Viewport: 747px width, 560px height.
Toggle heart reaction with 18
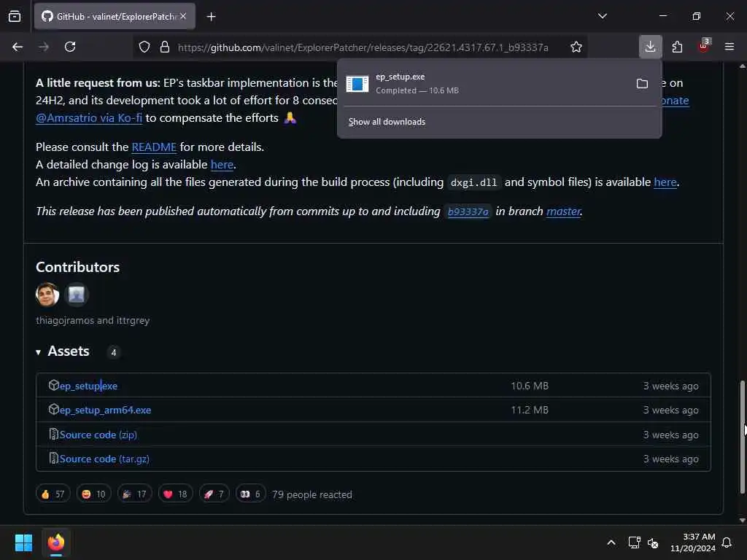[176, 494]
